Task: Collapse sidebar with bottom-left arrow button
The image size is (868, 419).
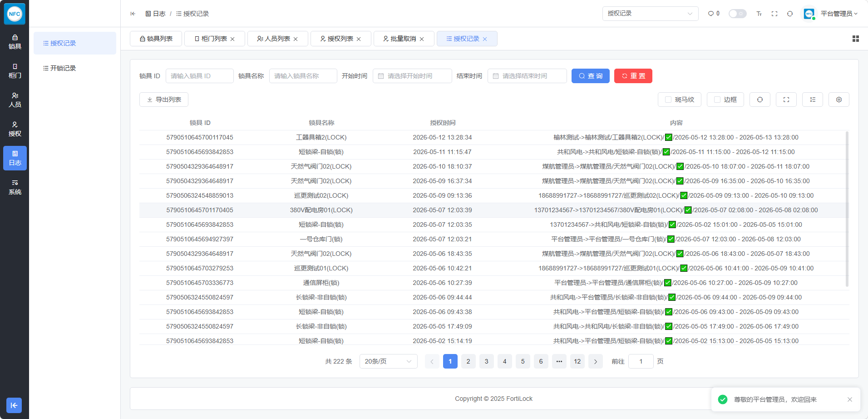Action: point(14,405)
